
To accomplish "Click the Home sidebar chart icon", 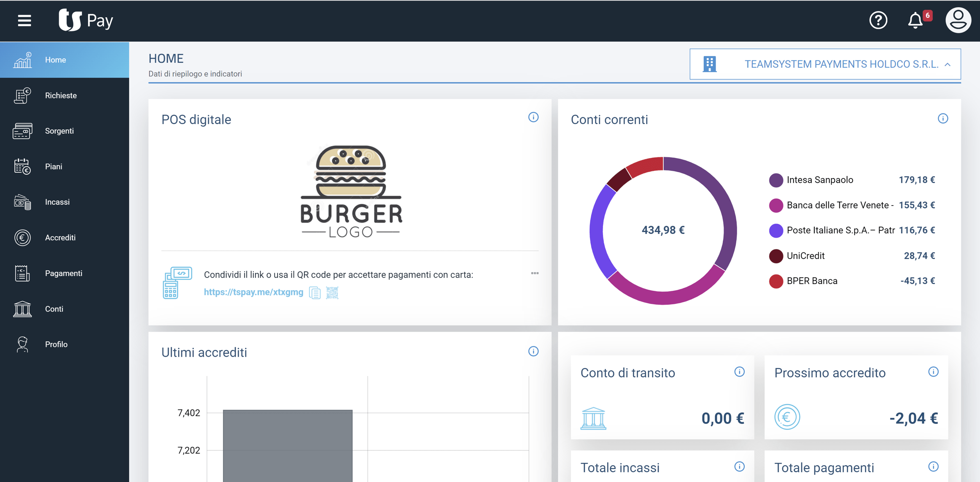I will point(22,60).
